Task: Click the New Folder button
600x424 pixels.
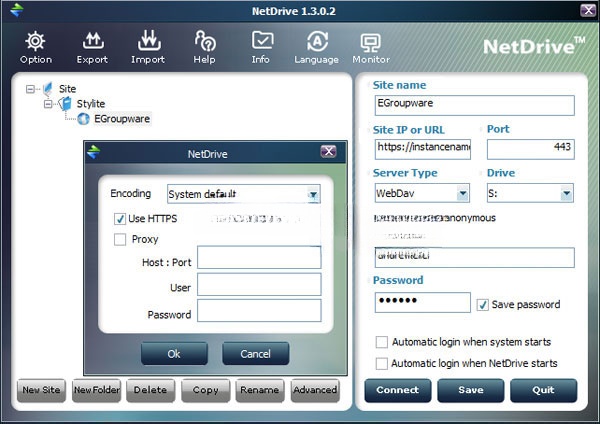Action: 96,390
